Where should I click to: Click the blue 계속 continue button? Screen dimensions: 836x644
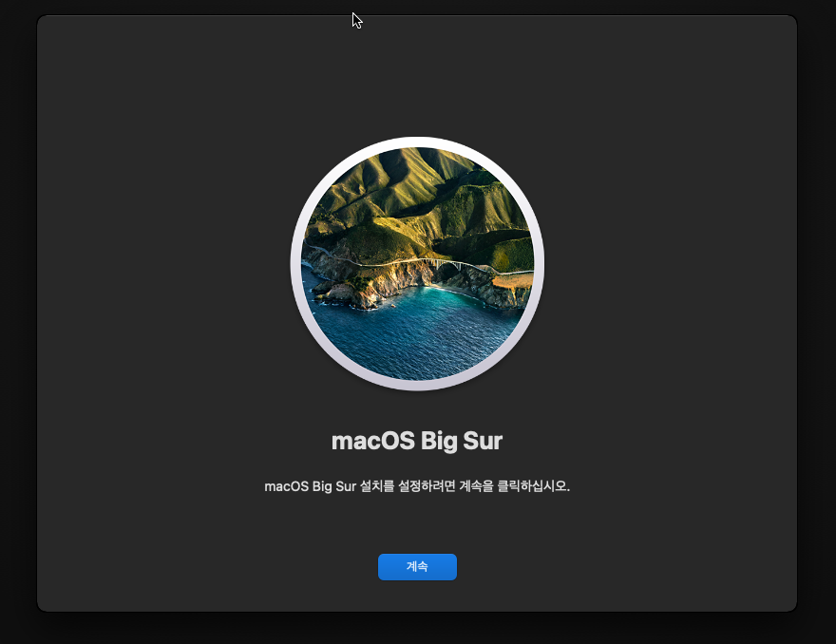[417, 567]
